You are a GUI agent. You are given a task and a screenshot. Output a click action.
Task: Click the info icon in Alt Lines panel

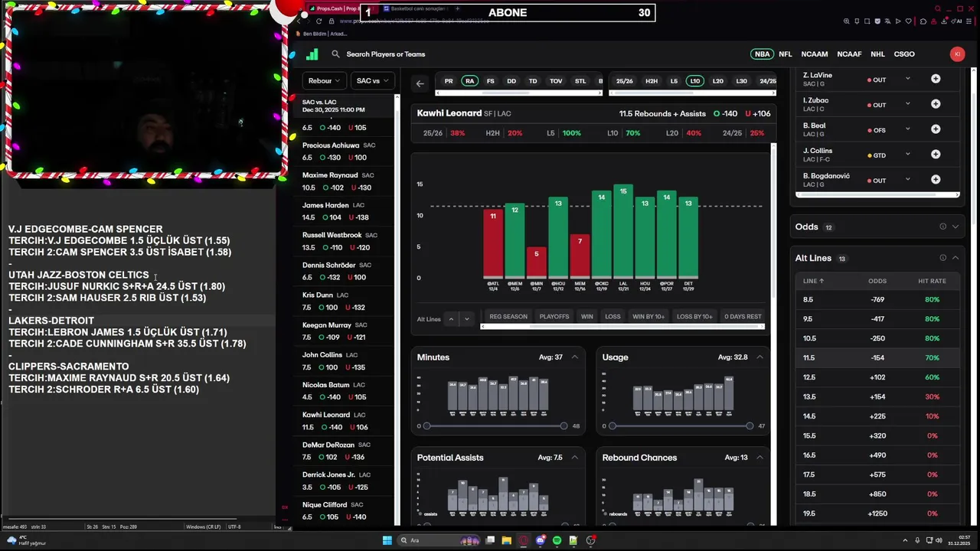(942, 258)
